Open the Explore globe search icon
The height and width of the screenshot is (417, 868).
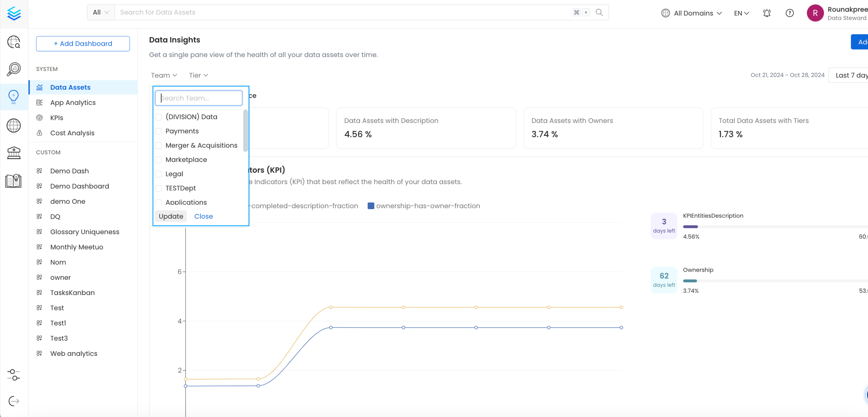pyautogui.click(x=14, y=42)
